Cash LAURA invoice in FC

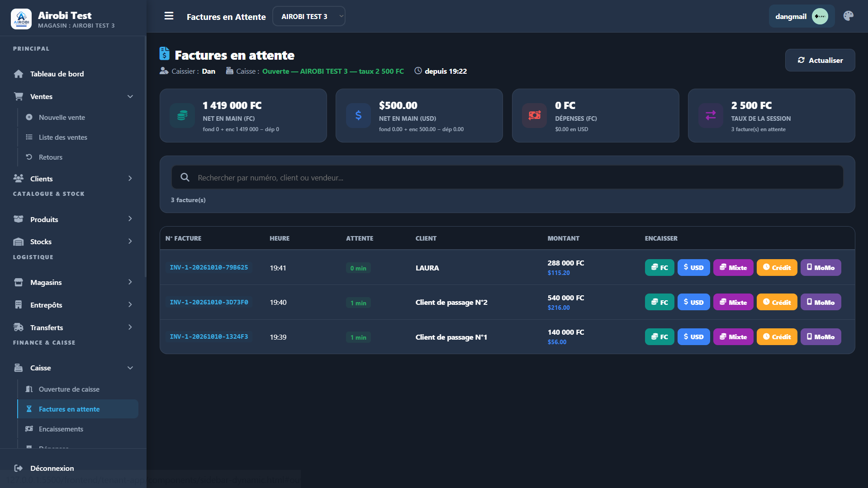click(659, 268)
